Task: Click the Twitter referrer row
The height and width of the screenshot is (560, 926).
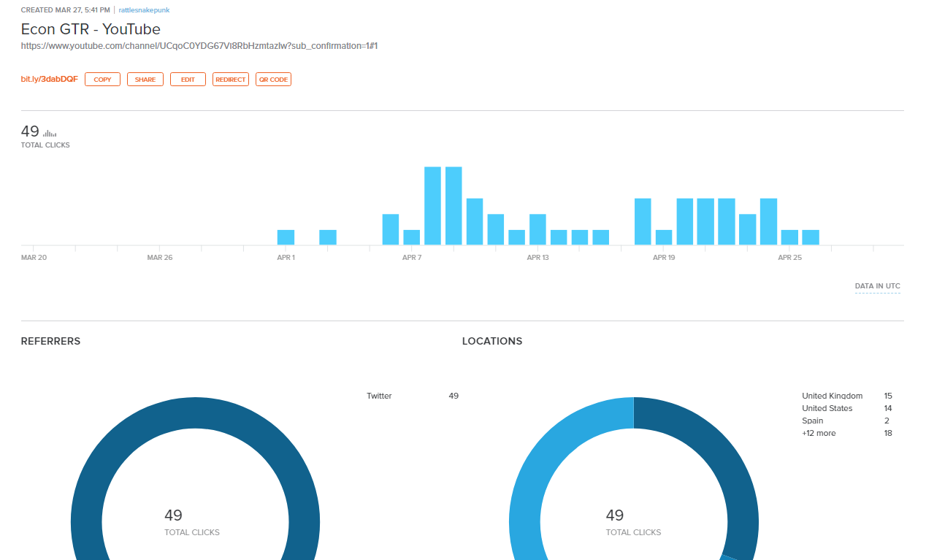Action: 413,396
